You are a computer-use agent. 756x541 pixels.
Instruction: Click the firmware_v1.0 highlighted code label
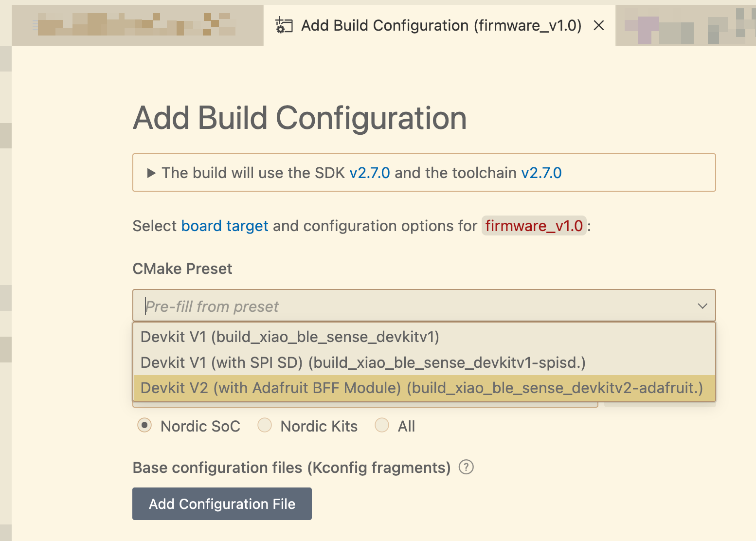click(x=534, y=226)
